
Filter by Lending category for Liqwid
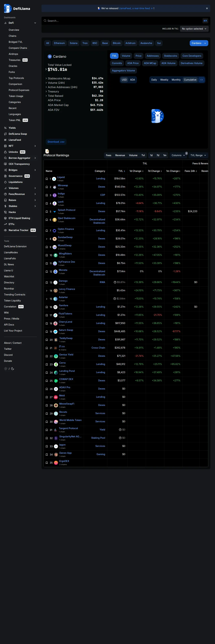tap(101, 179)
